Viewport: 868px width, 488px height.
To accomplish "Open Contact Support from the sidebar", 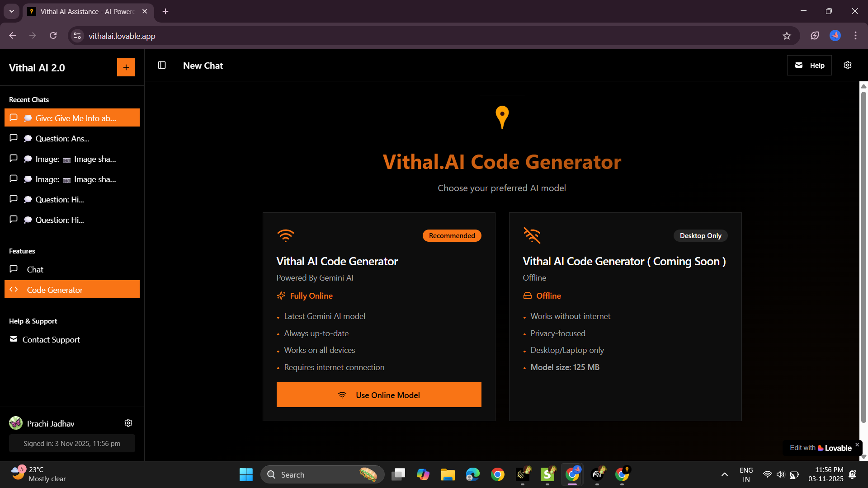I will pos(51,339).
